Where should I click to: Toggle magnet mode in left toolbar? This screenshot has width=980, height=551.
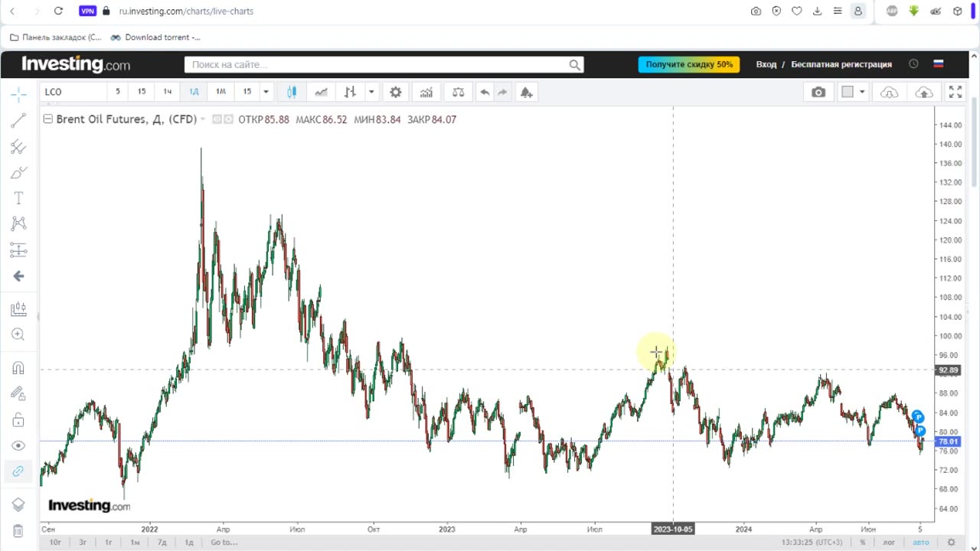click(x=18, y=368)
